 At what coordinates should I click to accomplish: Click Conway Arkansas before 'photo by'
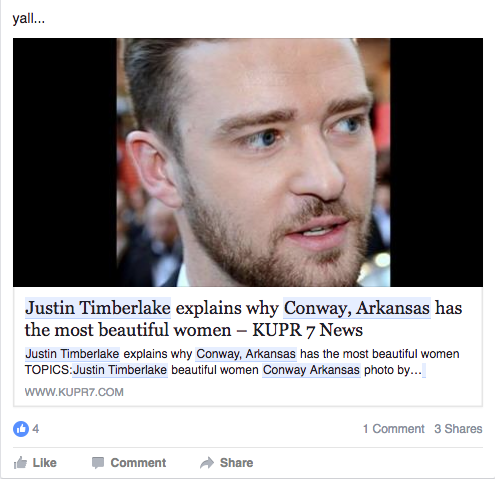[x=311, y=370]
